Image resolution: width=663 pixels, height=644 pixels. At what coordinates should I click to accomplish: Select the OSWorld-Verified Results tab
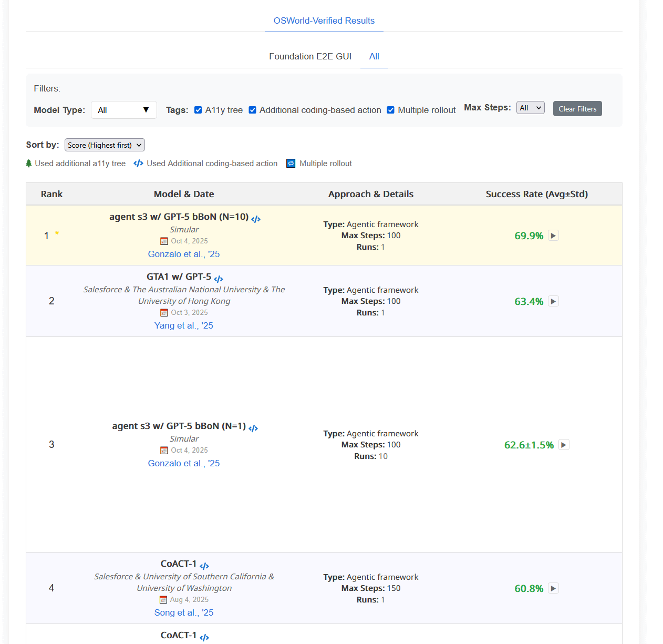click(324, 21)
